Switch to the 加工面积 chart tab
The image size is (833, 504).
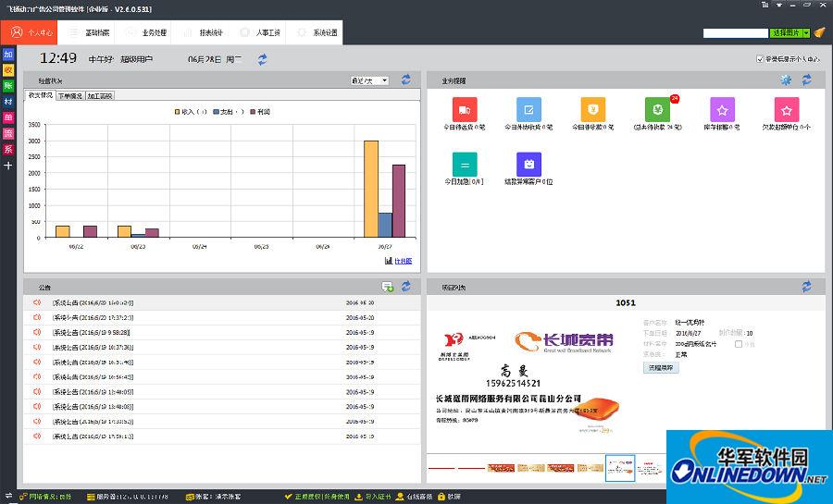click(x=100, y=96)
